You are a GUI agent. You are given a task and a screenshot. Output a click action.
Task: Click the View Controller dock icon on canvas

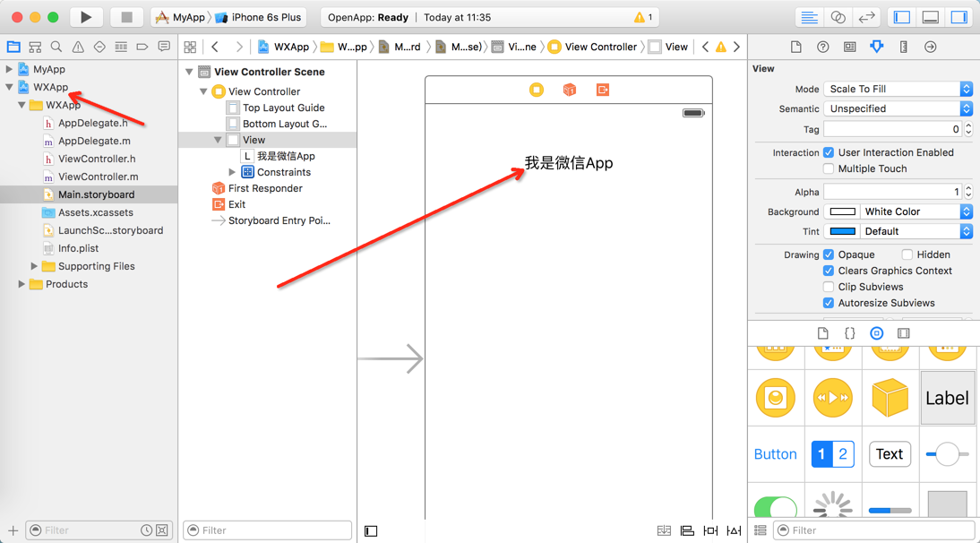tap(537, 90)
